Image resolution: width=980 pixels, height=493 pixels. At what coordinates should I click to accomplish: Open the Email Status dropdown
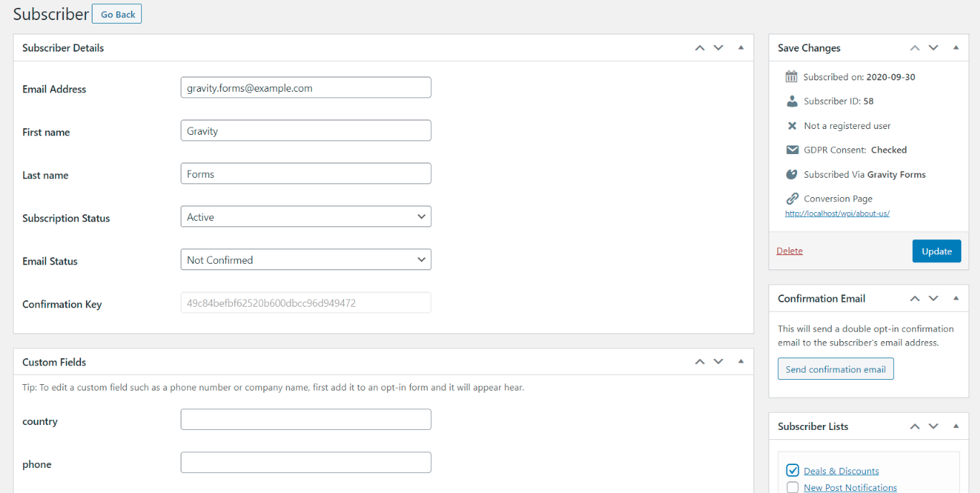click(x=306, y=259)
